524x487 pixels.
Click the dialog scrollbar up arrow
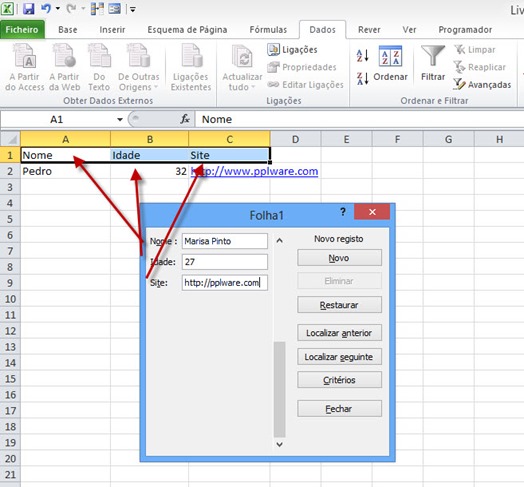(x=280, y=240)
